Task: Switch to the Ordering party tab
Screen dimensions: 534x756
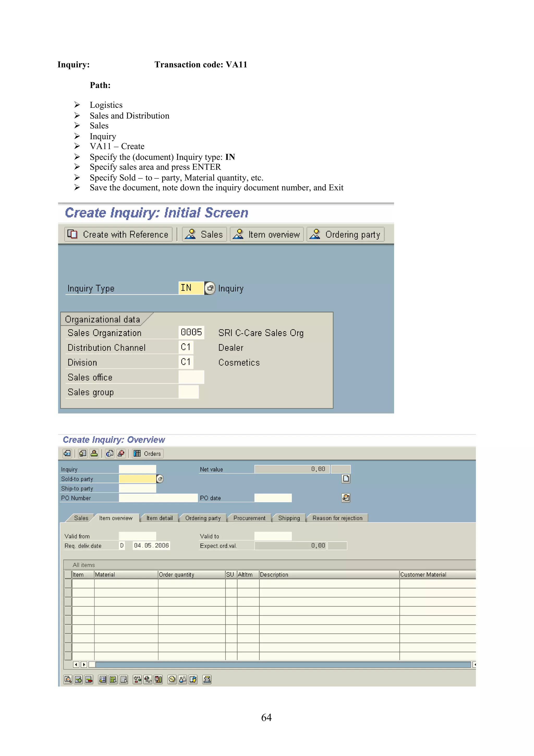Action: pos(203,518)
